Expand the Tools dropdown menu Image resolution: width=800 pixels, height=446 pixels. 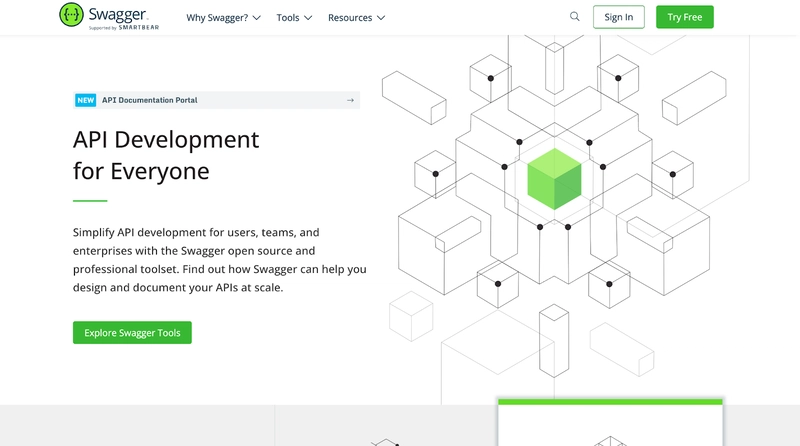click(x=294, y=17)
